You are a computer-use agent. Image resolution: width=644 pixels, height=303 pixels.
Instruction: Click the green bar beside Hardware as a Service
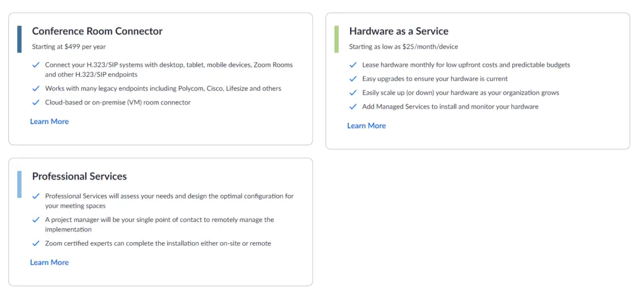pos(337,39)
